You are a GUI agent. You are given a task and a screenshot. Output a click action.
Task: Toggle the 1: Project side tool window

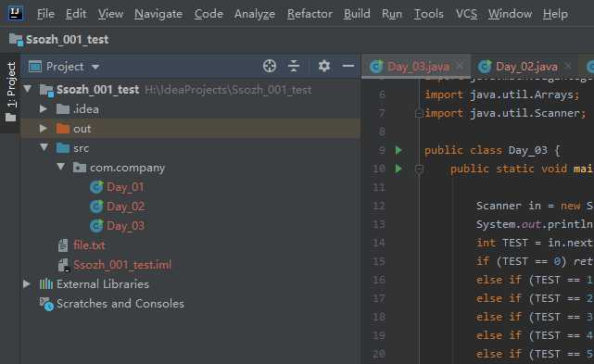pos(11,92)
